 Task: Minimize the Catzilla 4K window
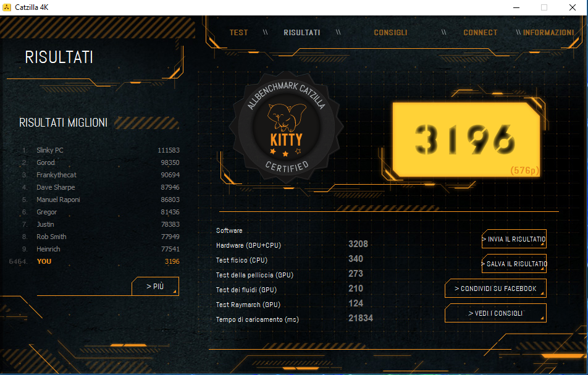516,7
